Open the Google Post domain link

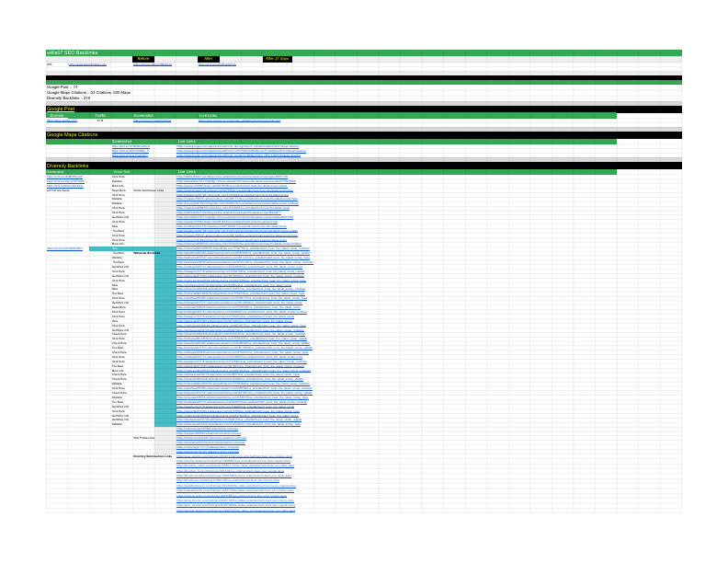tap(62, 121)
